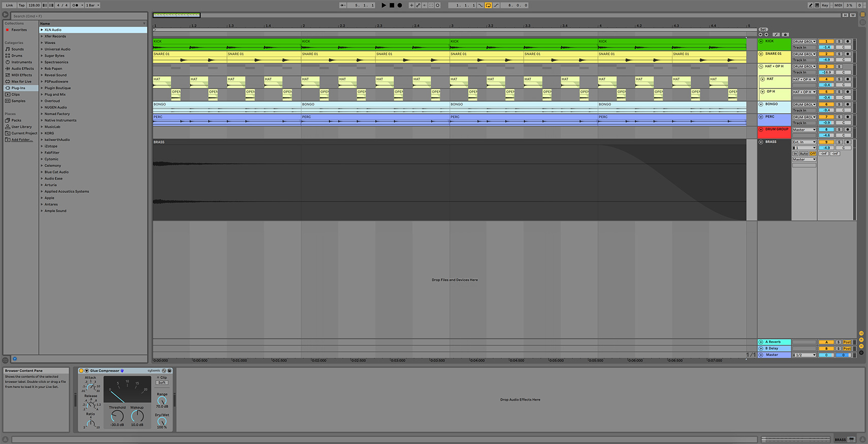Solo the SNARE 01 track
Viewport: 868px width, 444px height.
[x=839, y=54]
